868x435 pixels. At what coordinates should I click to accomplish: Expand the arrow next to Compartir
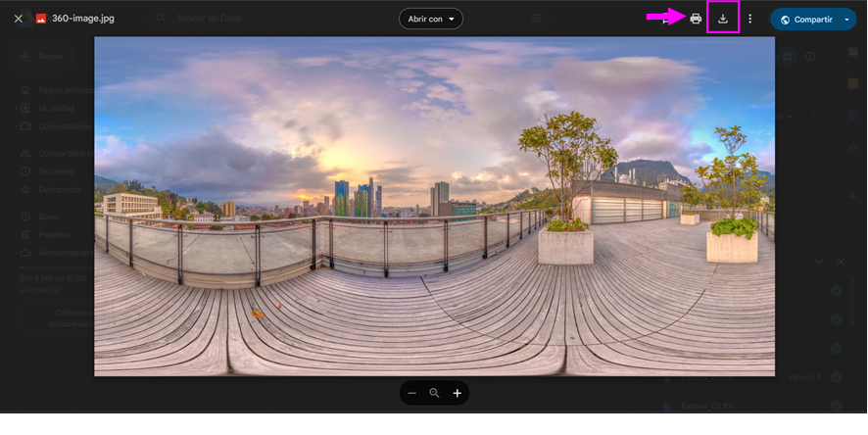[x=846, y=20]
